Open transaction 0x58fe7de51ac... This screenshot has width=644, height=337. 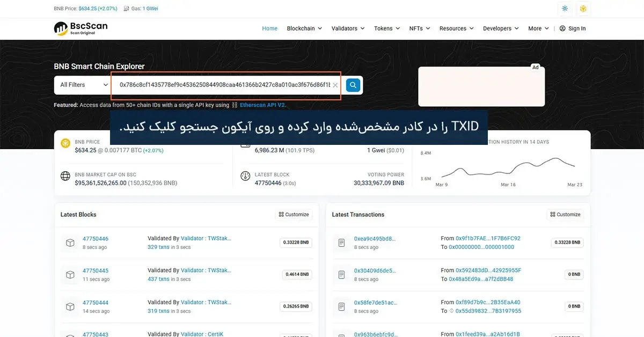(x=375, y=303)
